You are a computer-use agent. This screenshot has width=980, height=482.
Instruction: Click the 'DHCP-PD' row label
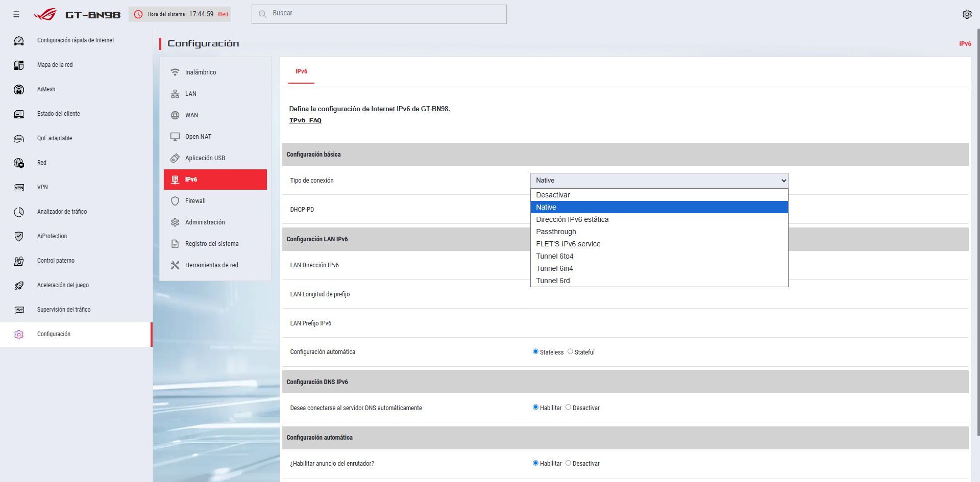tap(302, 210)
